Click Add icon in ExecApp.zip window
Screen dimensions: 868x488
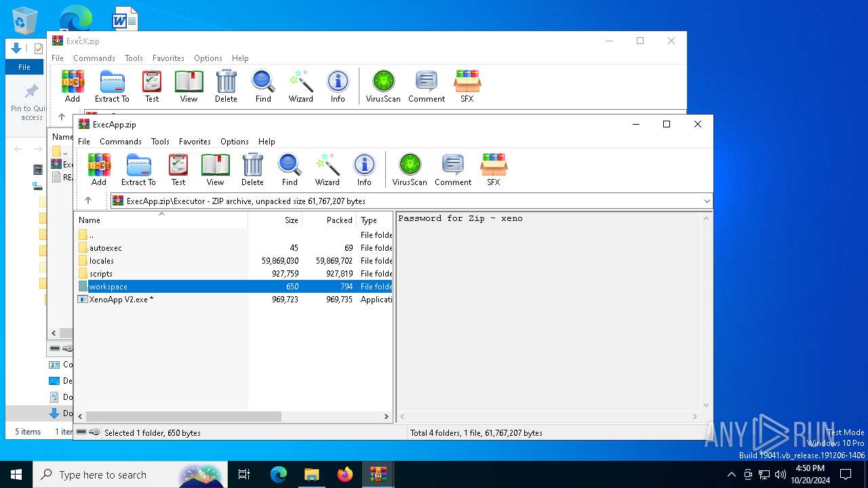pyautogui.click(x=99, y=169)
